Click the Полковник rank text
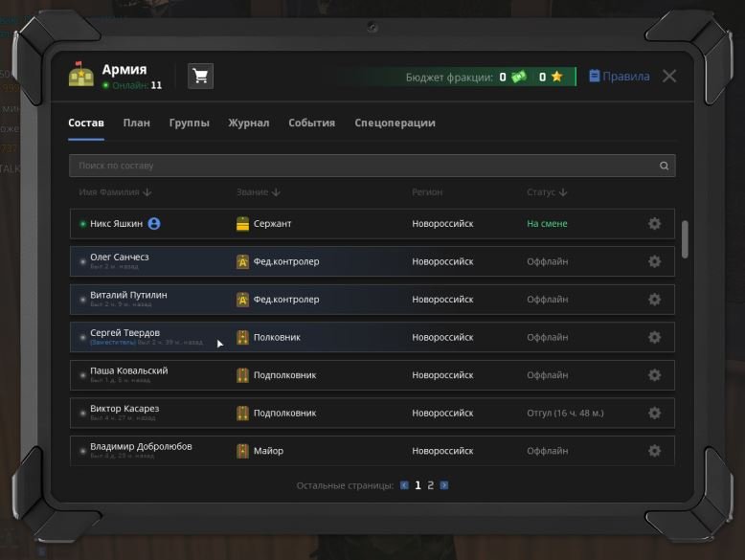Image resolution: width=745 pixels, height=560 pixels. tap(277, 337)
